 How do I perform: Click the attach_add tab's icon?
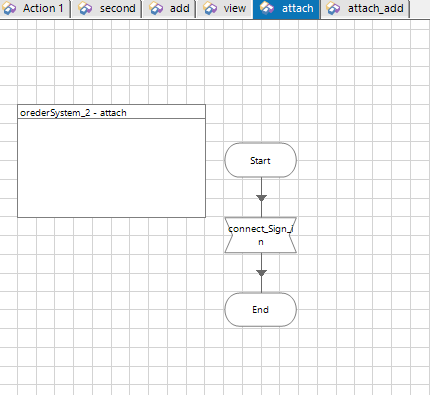click(333, 9)
